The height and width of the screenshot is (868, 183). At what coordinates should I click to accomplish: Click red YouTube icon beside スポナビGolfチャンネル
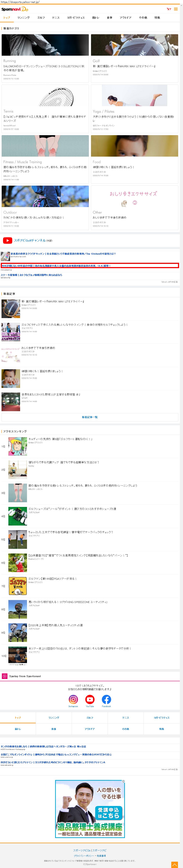point(7,240)
